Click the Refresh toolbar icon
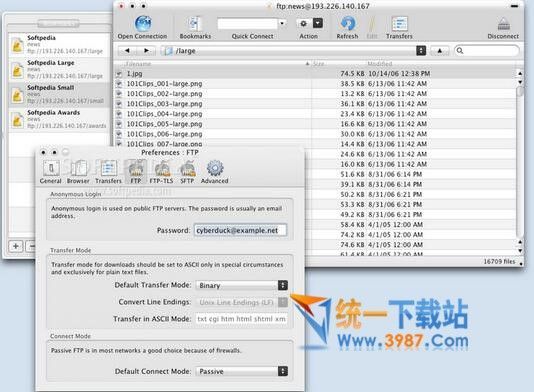 347,23
